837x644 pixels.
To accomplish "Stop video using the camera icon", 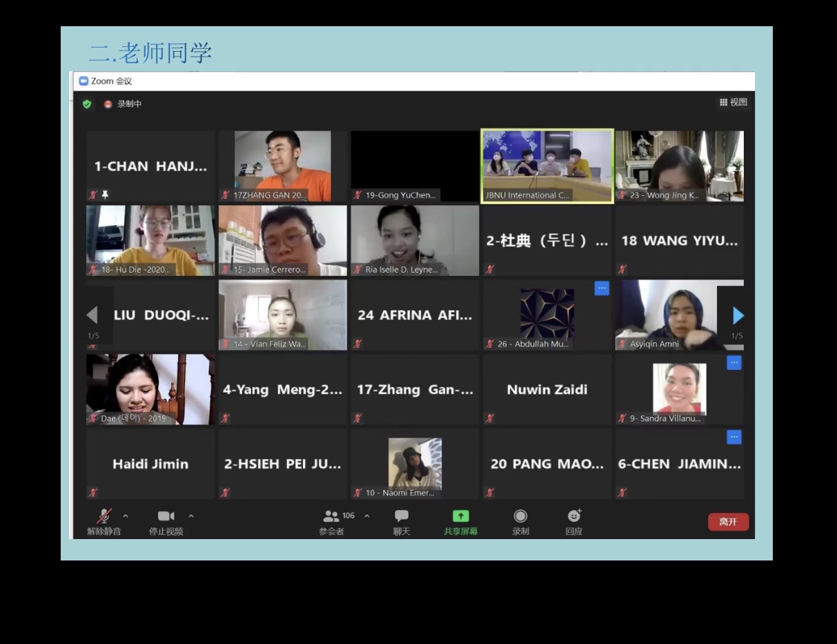I will point(166,516).
